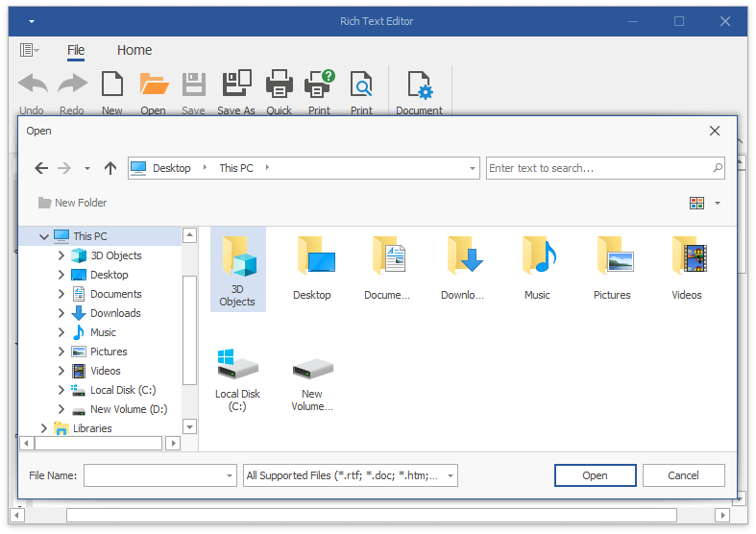Screen dimensions: 756x534
Task: Click the Quick Print icon
Action: click(280, 86)
